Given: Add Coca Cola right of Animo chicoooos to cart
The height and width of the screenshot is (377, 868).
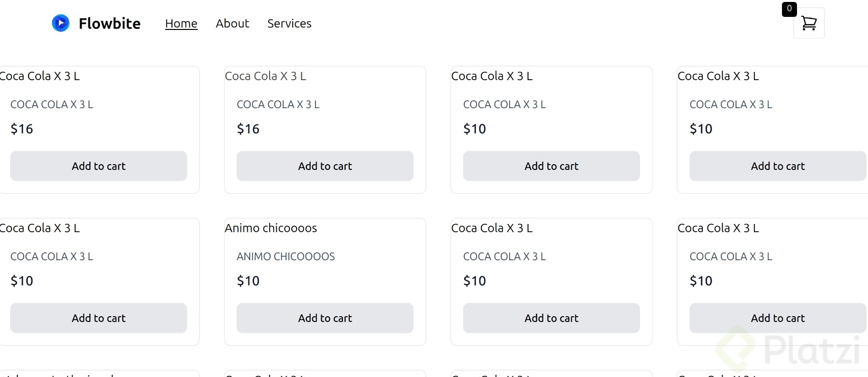Looking at the screenshot, I should point(551,318).
